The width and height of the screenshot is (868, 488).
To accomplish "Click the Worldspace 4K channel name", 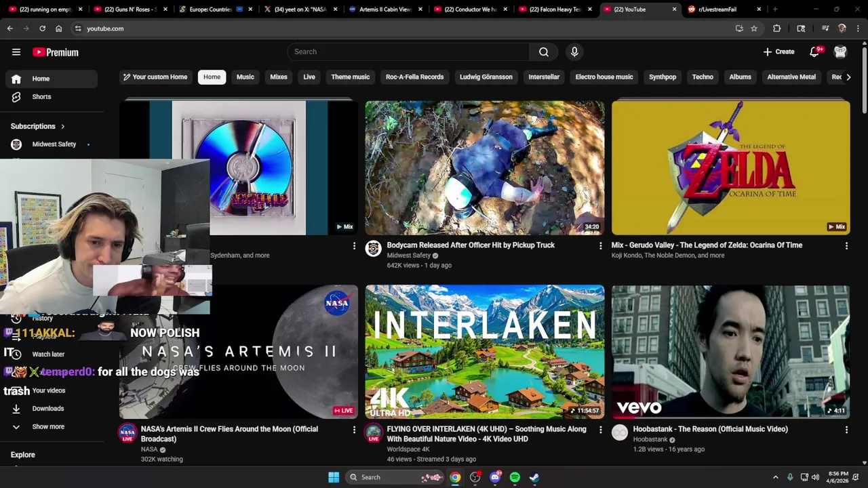I will (408, 449).
